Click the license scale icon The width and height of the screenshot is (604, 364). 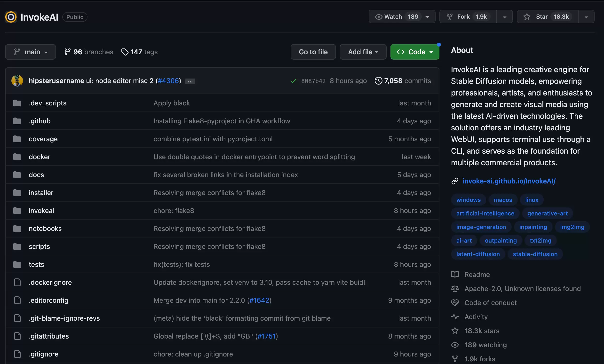(x=455, y=288)
